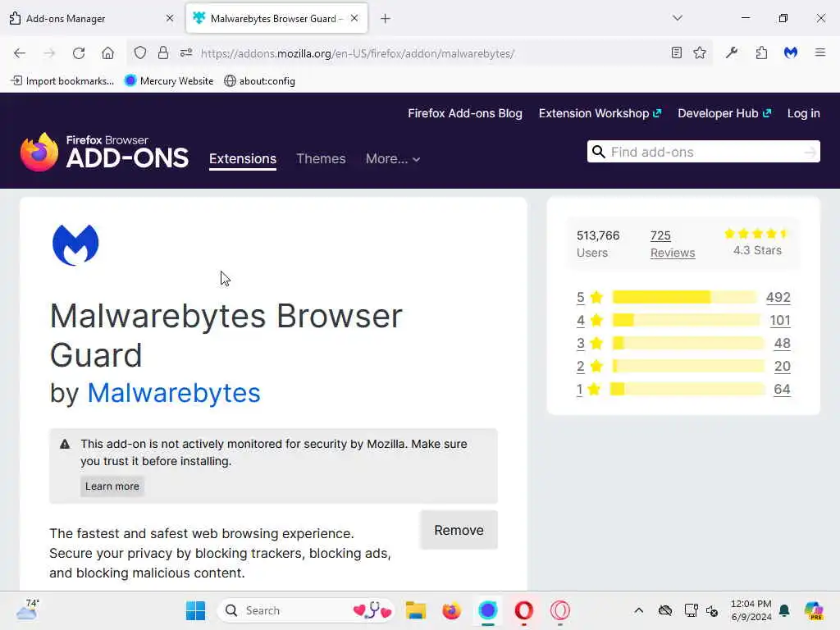
Task: Open the list all tabs dropdown arrow
Action: (x=678, y=18)
